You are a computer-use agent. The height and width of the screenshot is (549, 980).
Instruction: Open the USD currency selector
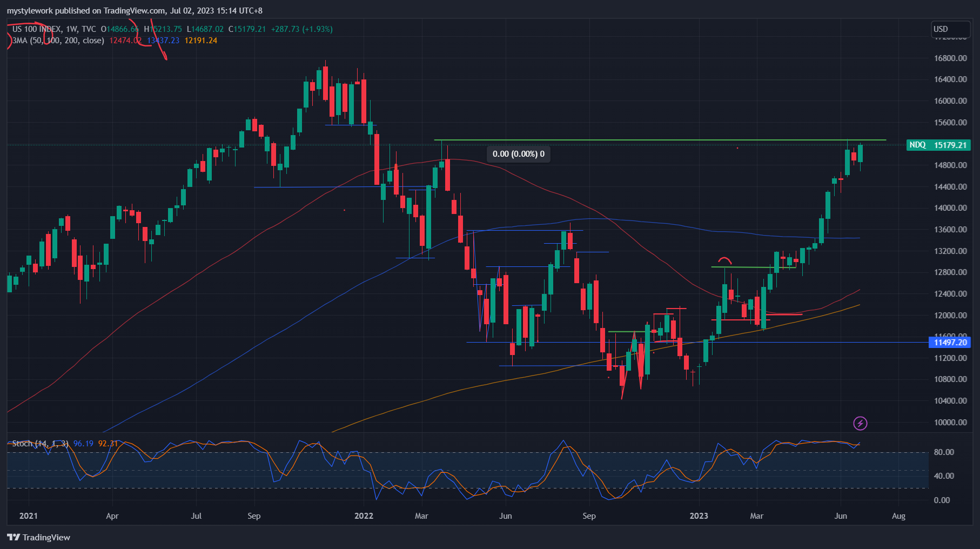pyautogui.click(x=951, y=29)
